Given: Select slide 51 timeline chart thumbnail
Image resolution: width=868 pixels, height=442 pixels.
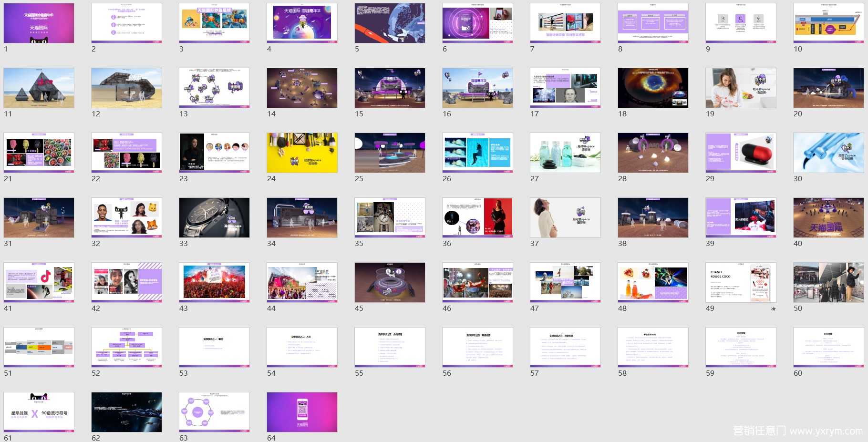Looking at the screenshot, I should pos(39,347).
